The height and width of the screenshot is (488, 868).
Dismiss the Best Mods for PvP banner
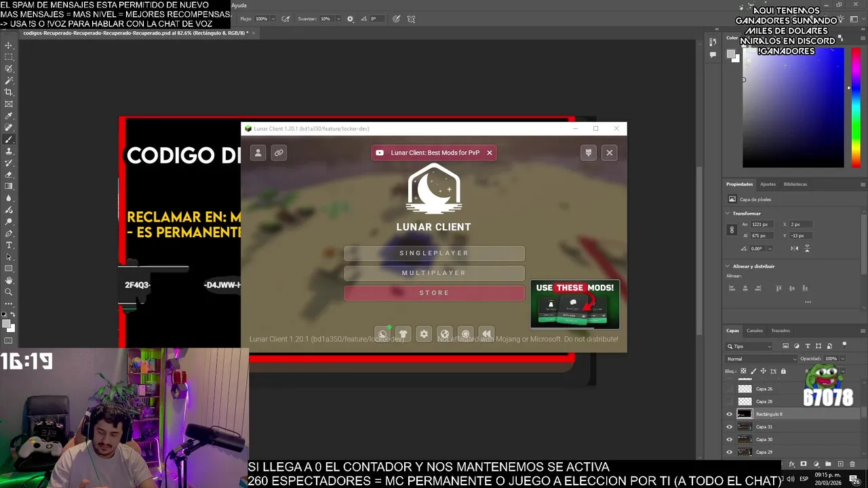[x=489, y=152]
